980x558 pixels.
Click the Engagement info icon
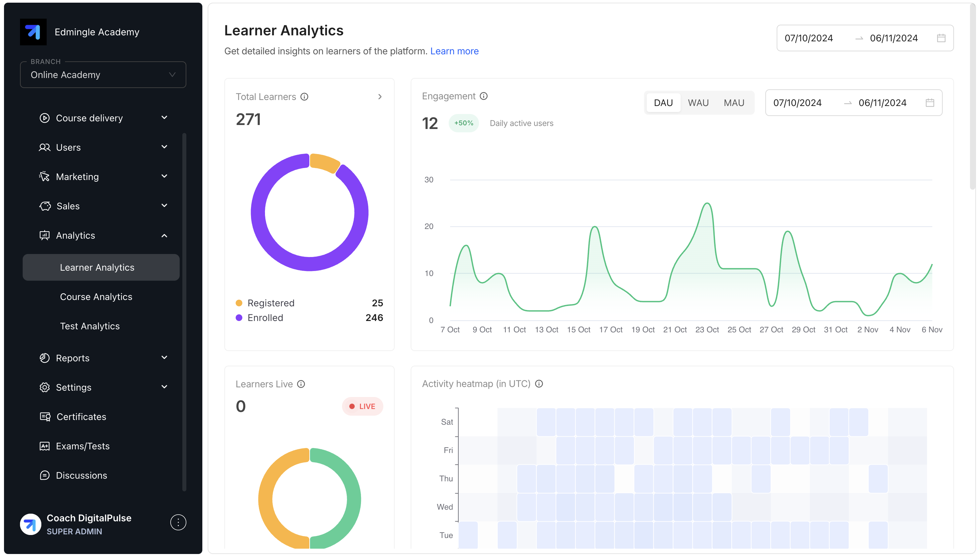pyautogui.click(x=483, y=96)
